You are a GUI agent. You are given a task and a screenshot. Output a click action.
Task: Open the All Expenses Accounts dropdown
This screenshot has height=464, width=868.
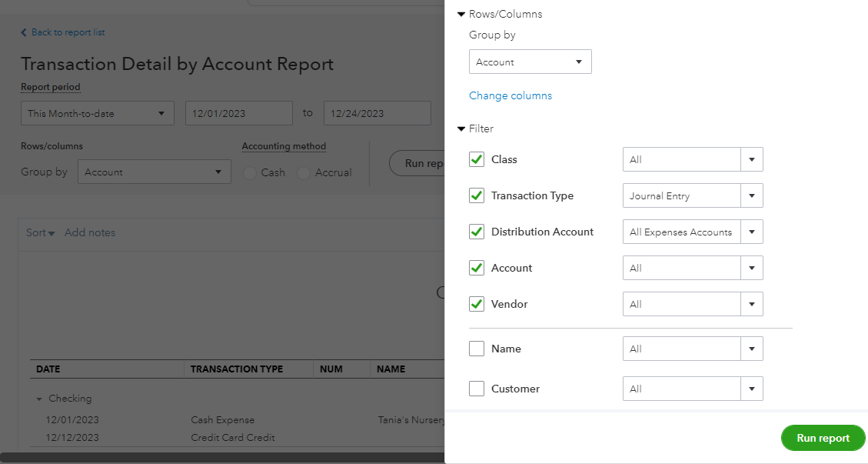coord(751,232)
